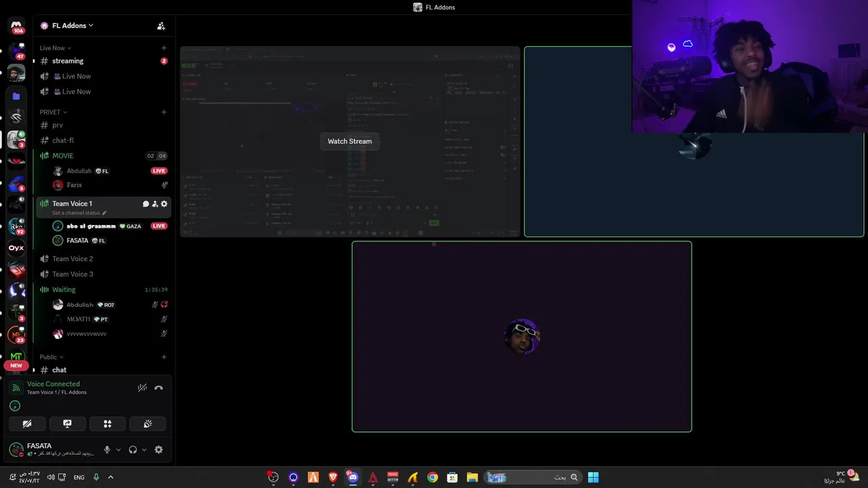Open the streaming text channel
This screenshot has height=488, width=868.
tap(103, 61)
